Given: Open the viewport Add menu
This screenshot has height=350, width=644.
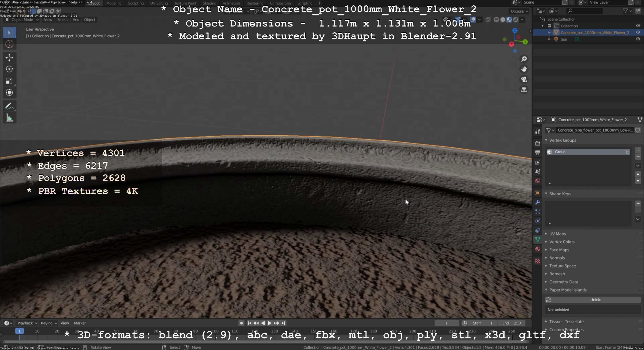Looking at the screenshot, I should 76,20.
